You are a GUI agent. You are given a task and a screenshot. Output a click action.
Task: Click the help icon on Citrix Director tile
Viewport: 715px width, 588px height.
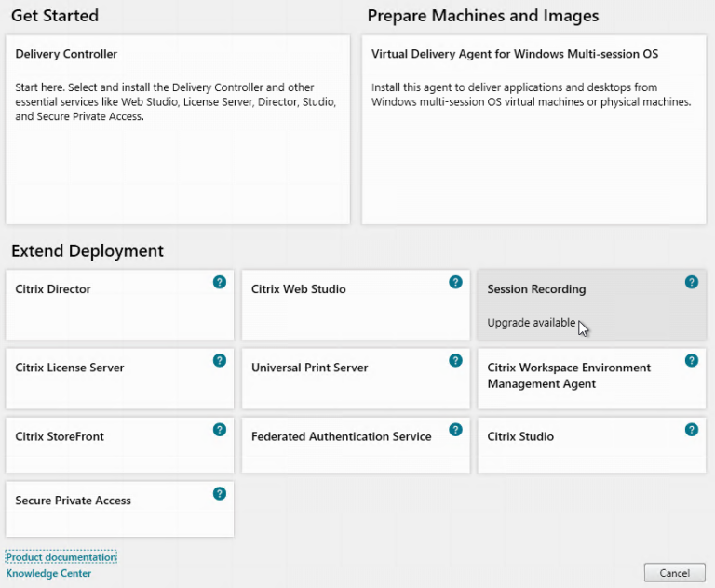click(x=220, y=282)
